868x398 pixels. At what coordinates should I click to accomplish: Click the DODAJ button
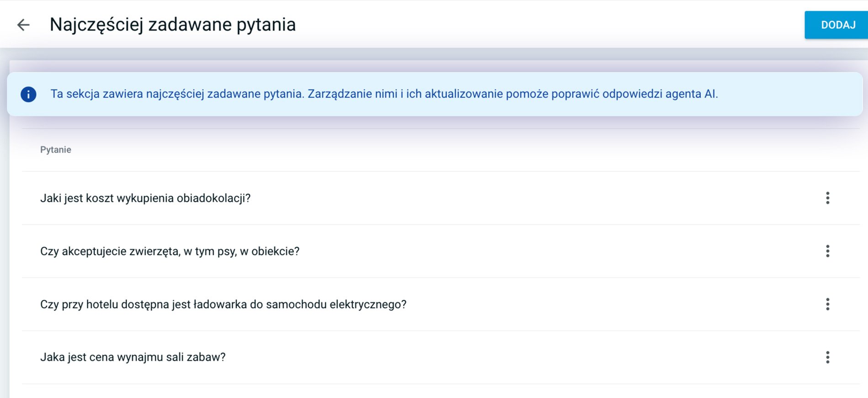pos(836,25)
